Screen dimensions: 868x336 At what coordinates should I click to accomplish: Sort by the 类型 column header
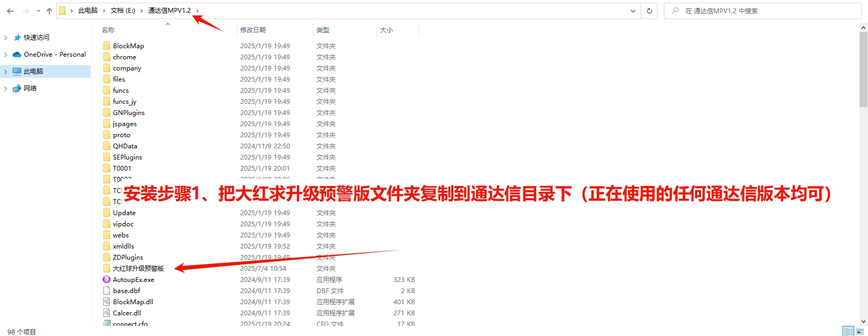(x=323, y=30)
